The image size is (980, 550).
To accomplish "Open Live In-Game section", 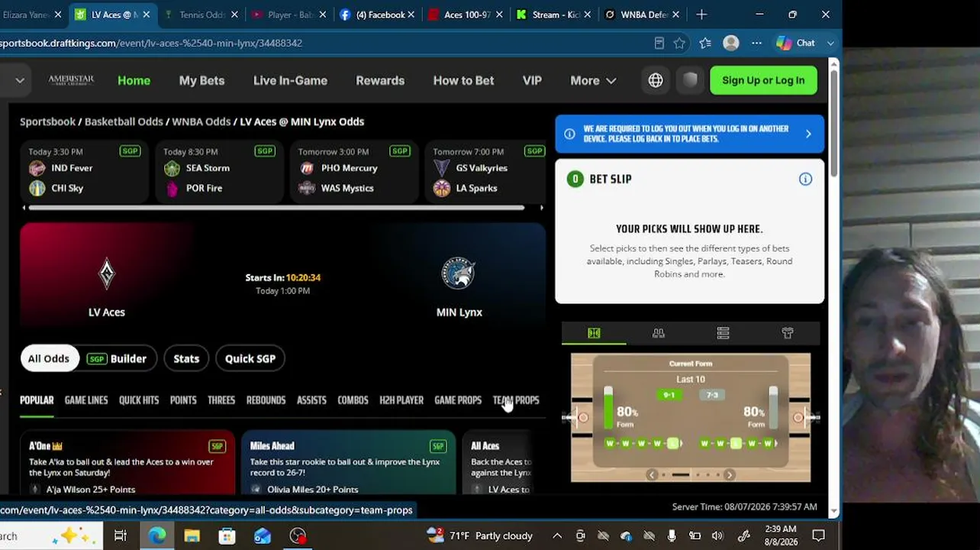I will (290, 80).
